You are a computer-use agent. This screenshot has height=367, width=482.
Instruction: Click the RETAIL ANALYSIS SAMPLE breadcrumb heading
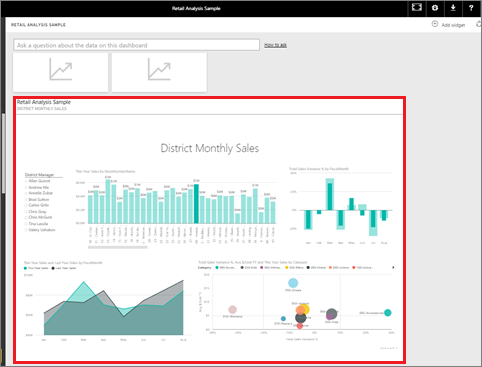pos(38,25)
